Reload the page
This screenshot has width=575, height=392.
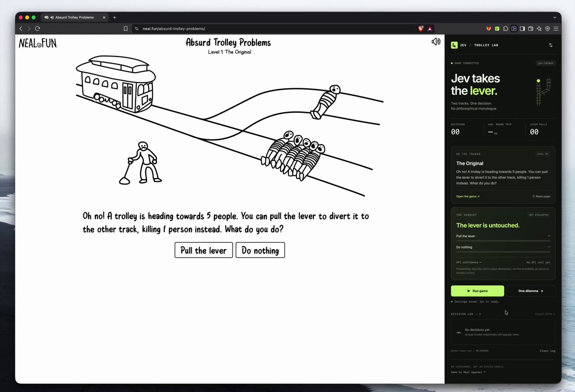tap(37, 29)
